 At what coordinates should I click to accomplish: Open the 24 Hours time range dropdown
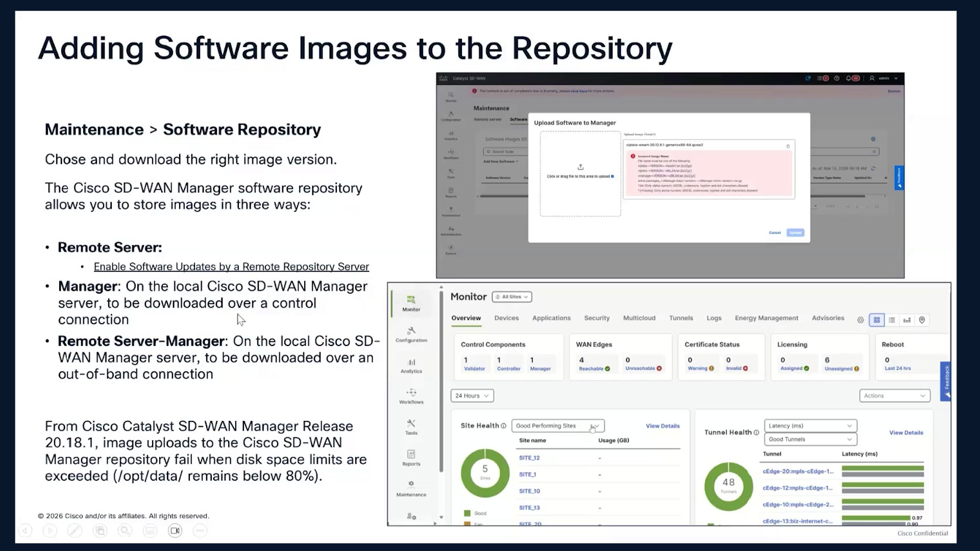(472, 395)
